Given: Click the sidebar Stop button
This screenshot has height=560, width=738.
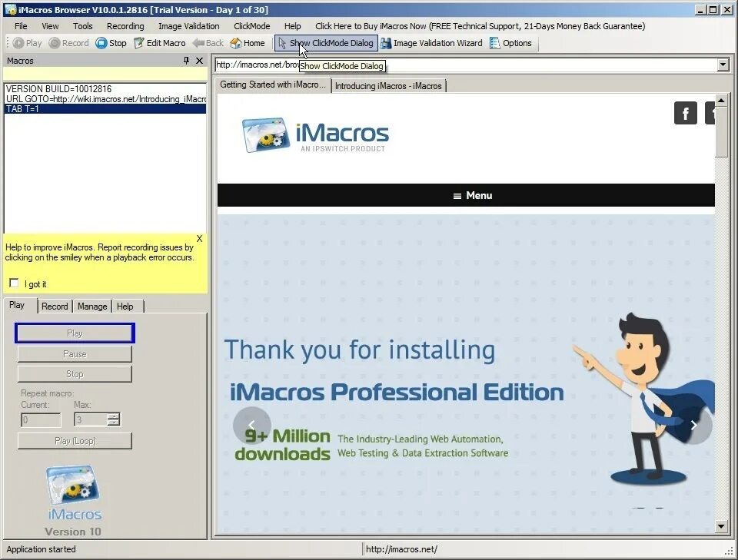Looking at the screenshot, I should pos(75,374).
